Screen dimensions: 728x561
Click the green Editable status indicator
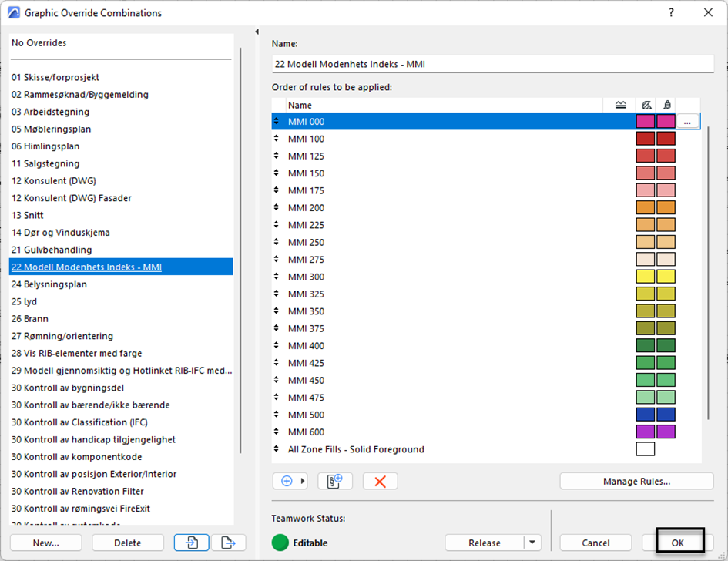click(x=280, y=543)
